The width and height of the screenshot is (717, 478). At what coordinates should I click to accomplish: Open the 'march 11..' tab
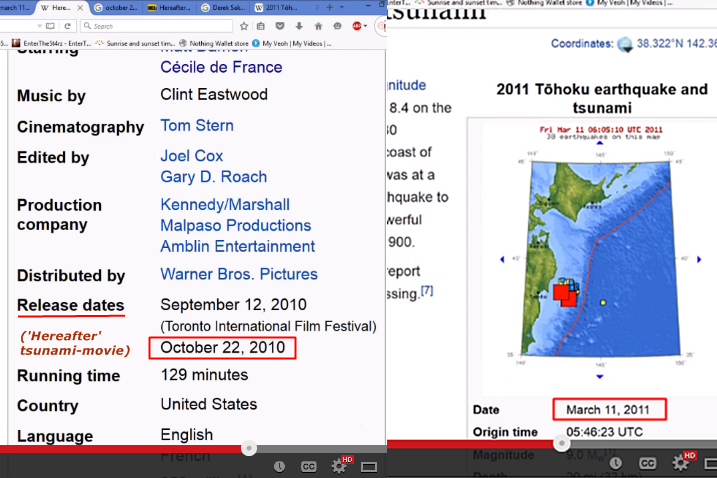click(x=15, y=7)
